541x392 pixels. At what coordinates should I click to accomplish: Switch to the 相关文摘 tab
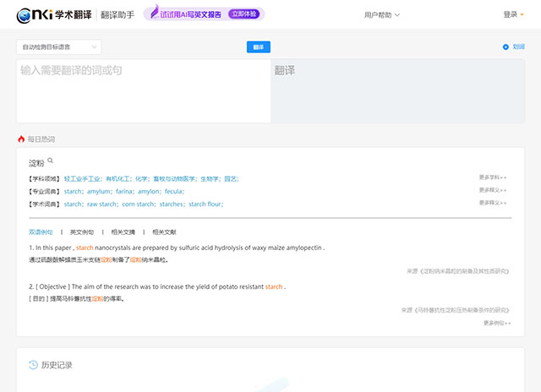[x=123, y=231]
